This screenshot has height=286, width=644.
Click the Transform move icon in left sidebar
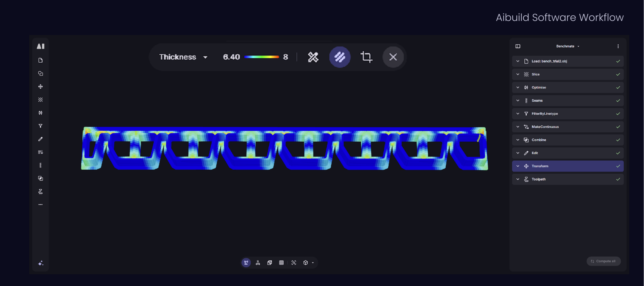click(x=41, y=87)
